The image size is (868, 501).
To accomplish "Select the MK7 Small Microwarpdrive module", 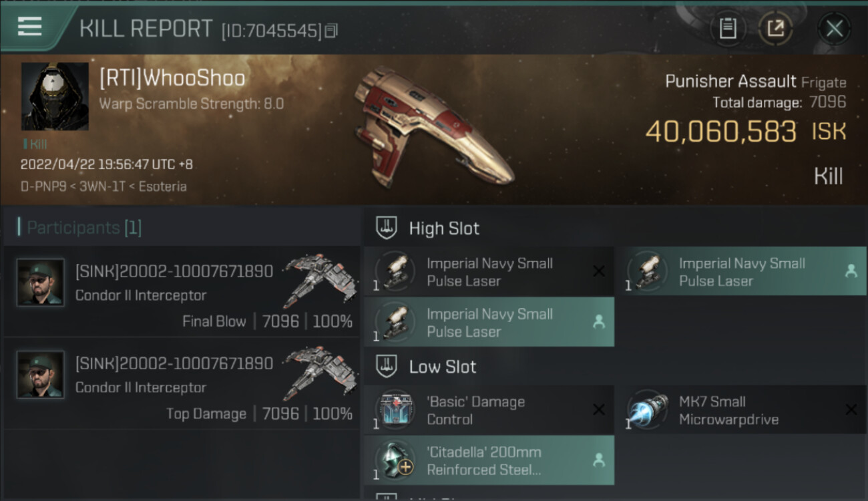I will [x=741, y=410].
